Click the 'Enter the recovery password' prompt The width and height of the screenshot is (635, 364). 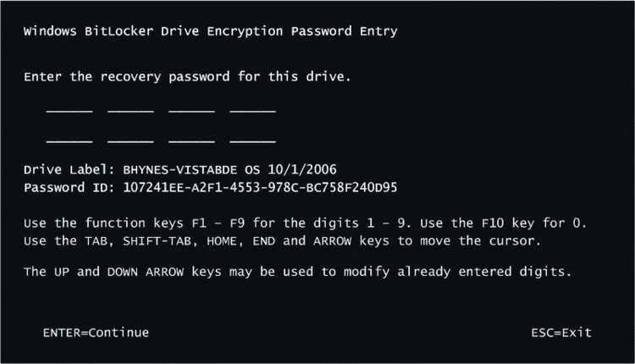[x=187, y=76]
